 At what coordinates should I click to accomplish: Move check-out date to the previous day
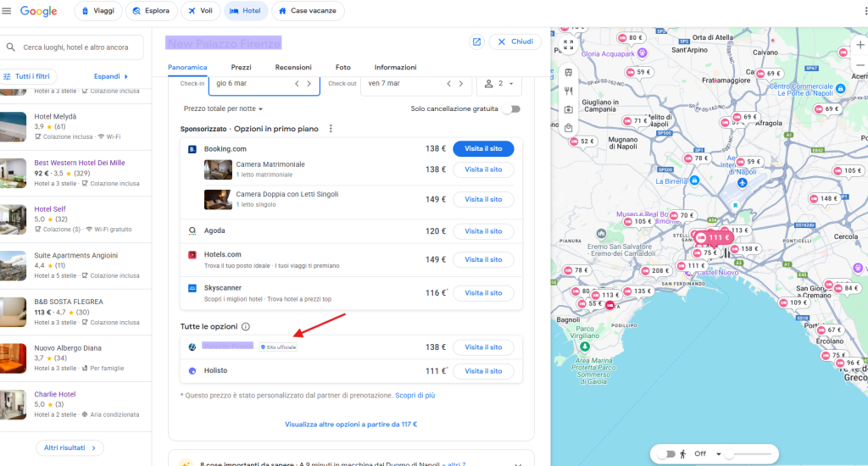[x=448, y=84]
